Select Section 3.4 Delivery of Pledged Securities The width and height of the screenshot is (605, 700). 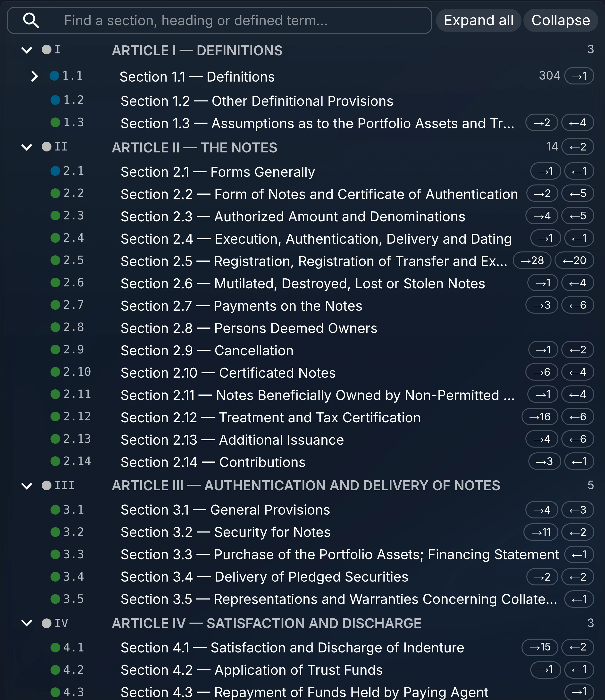(264, 577)
